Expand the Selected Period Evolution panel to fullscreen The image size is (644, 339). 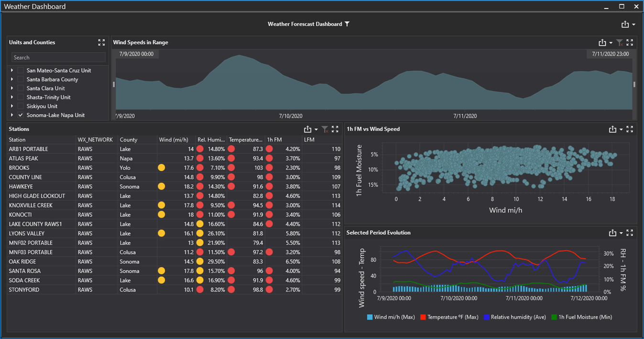(630, 232)
